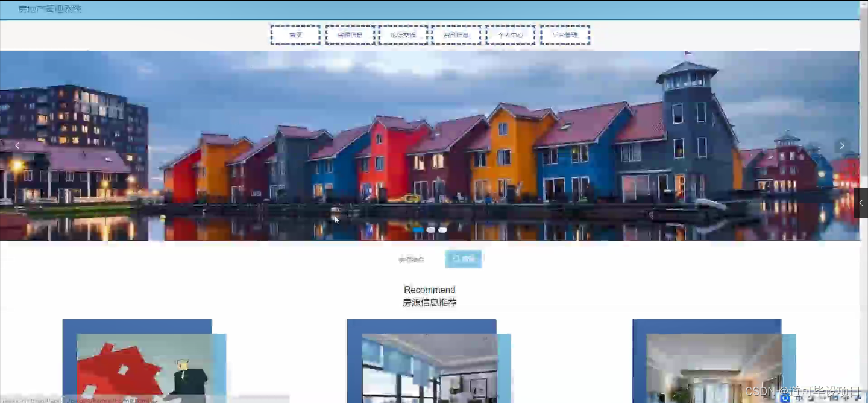This screenshot has width=868, height=403.
Task: Click the expand arrow on the right screen edge
Action: point(861,202)
